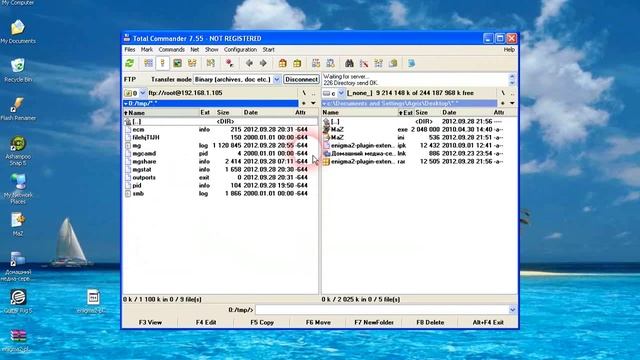This screenshot has height=360, width=640.
Task: Open My Network Places desktop icon
Action: coord(18,189)
